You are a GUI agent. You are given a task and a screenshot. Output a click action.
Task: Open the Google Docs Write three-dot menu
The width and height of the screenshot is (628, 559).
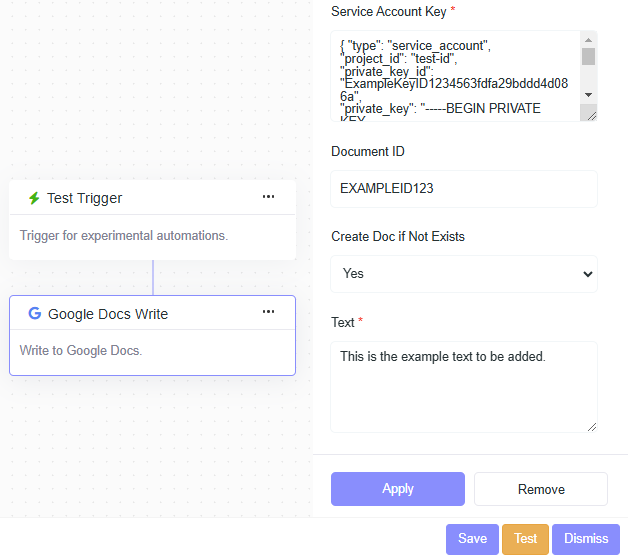pos(268,312)
